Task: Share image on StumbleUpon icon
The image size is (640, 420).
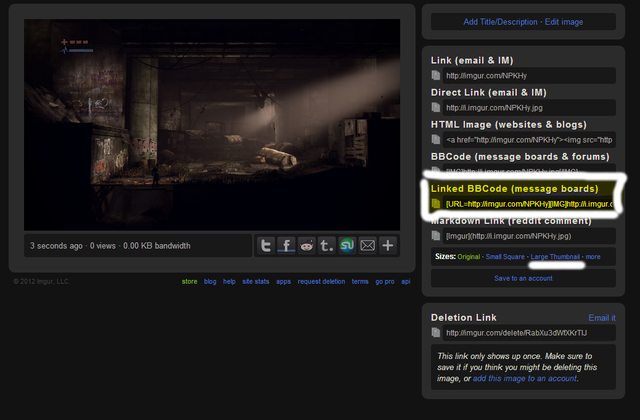Action: (347, 246)
